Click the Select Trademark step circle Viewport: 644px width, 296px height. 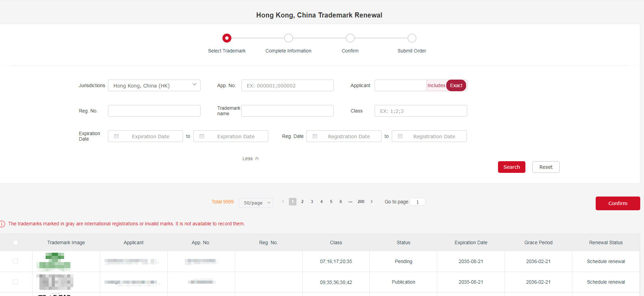click(227, 38)
